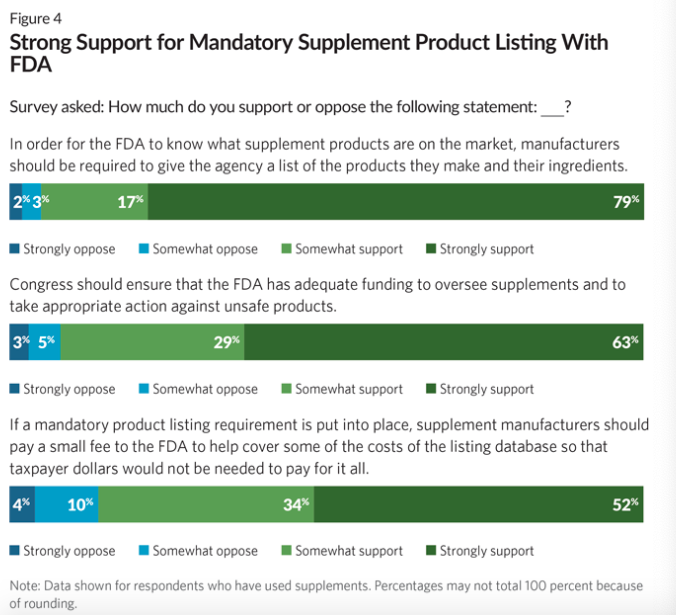Click the Strongly oppose swatch in the first legend
The height and width of the screenshot is (615, 676).
15,249
